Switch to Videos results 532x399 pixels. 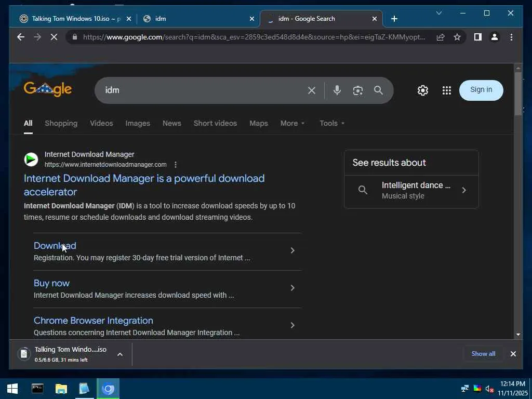click(101, 123)
